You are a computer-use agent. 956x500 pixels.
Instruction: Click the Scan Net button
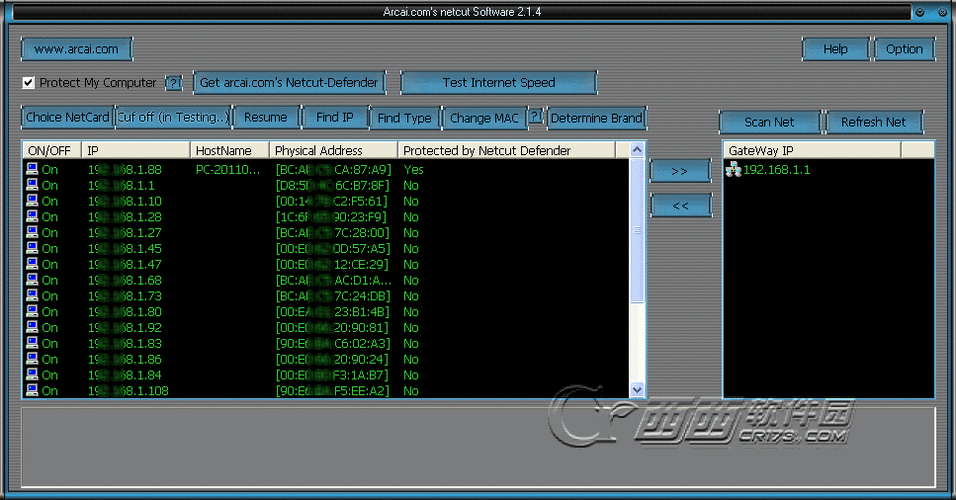[769, 122]
